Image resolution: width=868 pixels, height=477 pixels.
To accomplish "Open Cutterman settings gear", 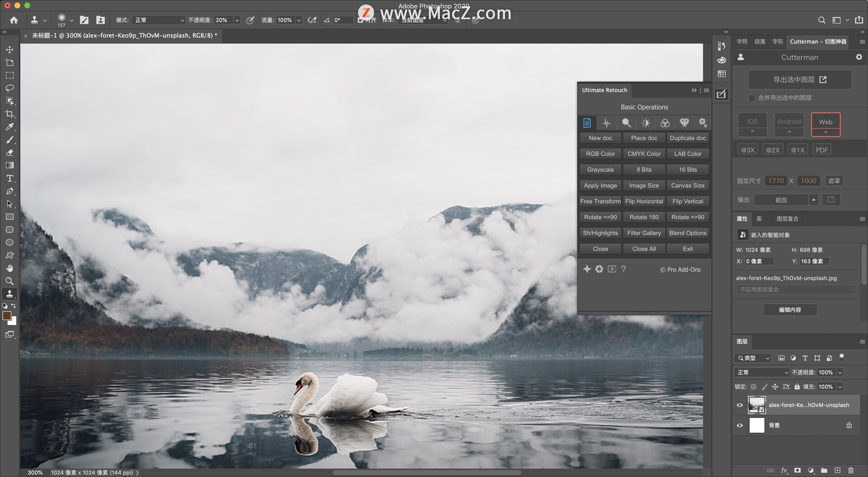I will pos(859,57).
